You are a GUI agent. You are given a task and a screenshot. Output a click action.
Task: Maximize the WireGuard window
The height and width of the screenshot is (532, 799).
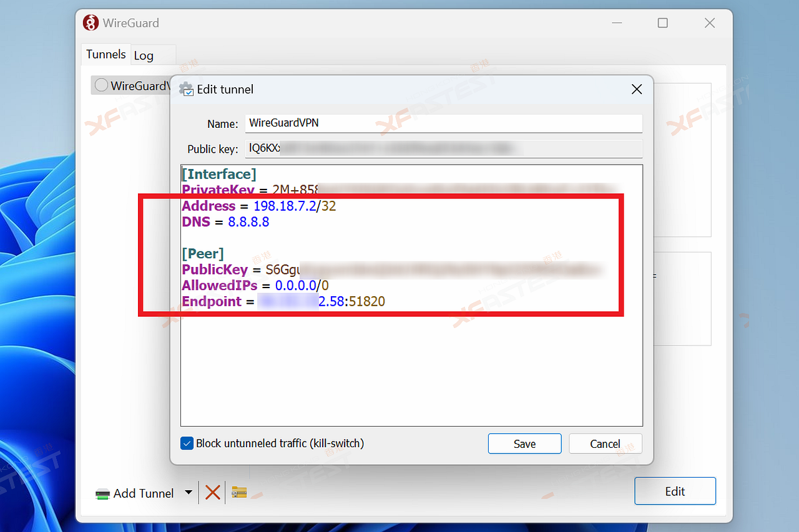[663, 23]
